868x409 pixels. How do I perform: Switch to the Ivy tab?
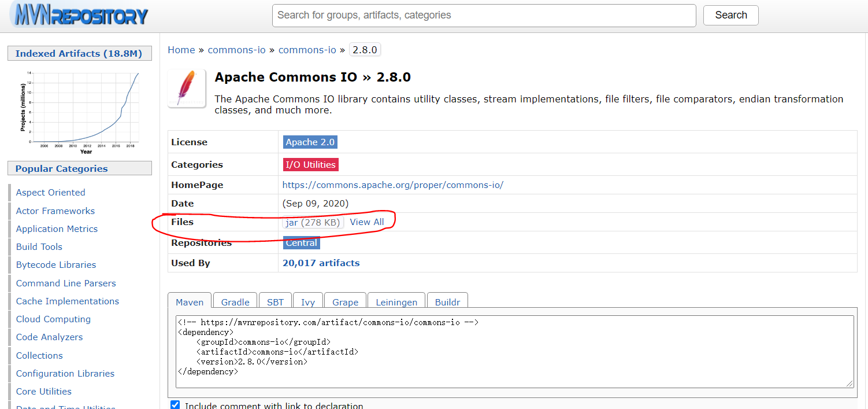click(308, 301)
